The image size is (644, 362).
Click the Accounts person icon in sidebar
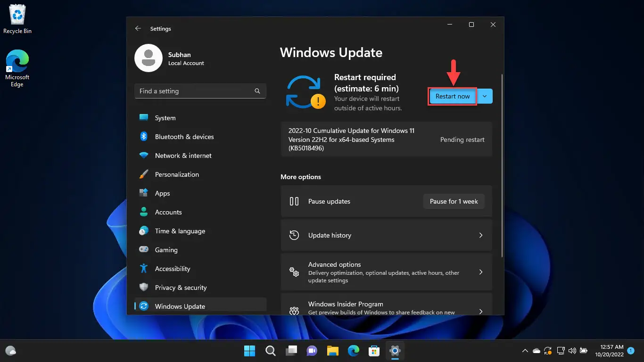[x=144, y=212]
